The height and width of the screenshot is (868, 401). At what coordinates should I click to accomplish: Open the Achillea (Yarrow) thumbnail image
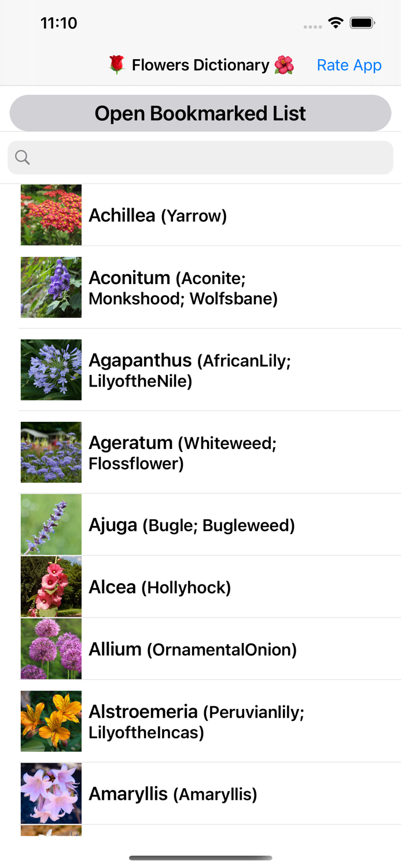click(51, 215)
